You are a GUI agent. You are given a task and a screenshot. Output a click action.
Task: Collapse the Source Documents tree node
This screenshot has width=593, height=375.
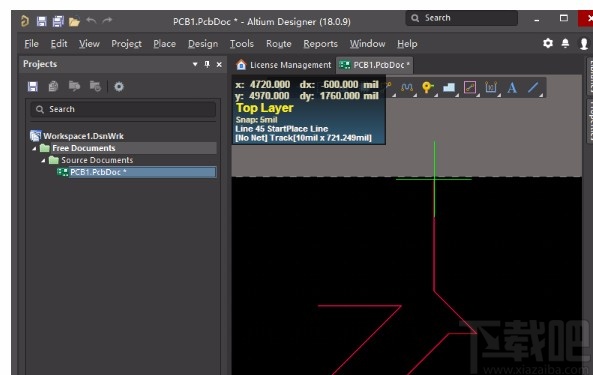coord(43,161)
